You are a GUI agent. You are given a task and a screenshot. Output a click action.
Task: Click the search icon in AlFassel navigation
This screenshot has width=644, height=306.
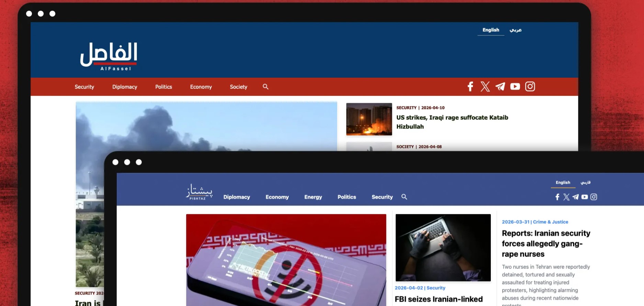265,87
